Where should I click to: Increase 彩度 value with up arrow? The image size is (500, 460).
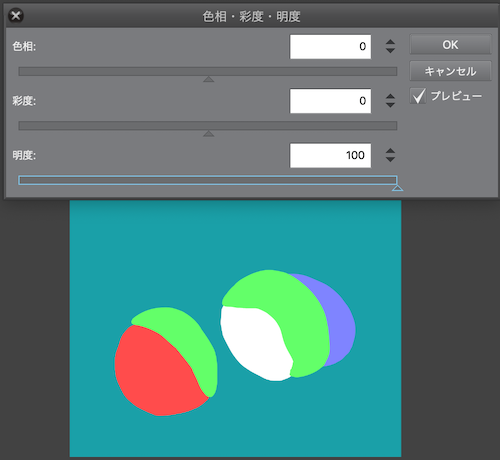tap(390, 97)
